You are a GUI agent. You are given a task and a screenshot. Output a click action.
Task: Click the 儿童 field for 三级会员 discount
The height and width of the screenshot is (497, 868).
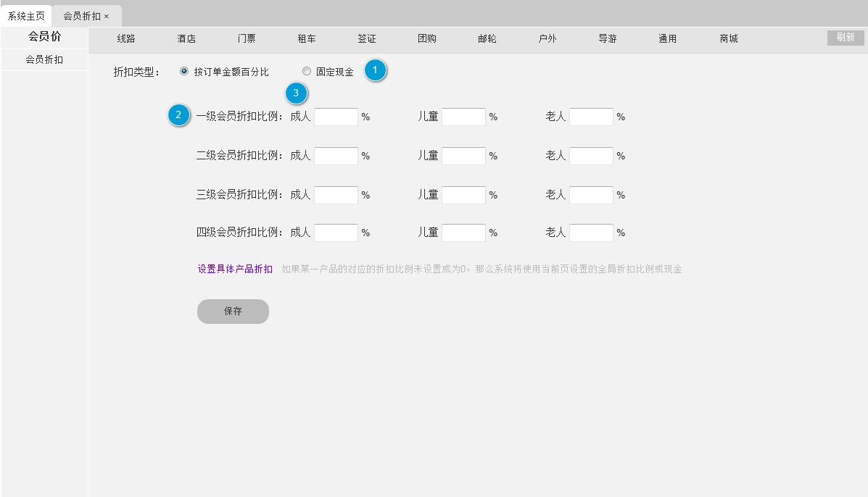pos(465,194)
